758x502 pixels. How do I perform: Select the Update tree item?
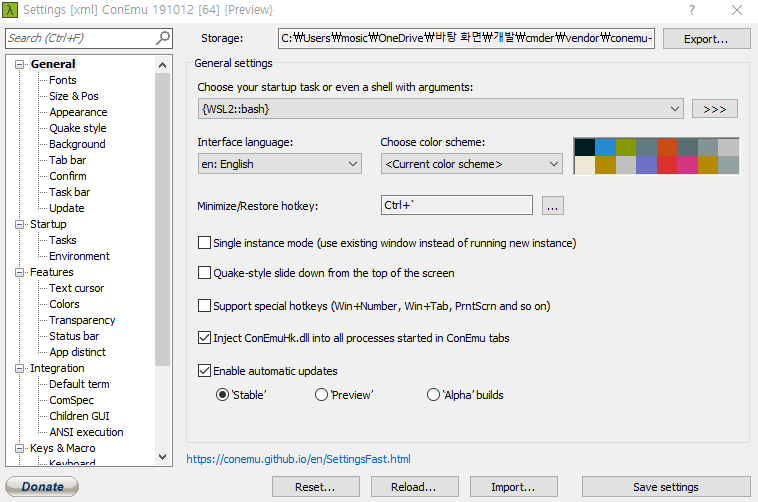tap(67, 208)
